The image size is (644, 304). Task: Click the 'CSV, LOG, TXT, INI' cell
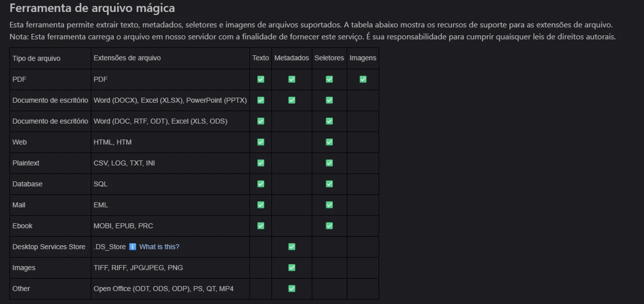point(124,163)
